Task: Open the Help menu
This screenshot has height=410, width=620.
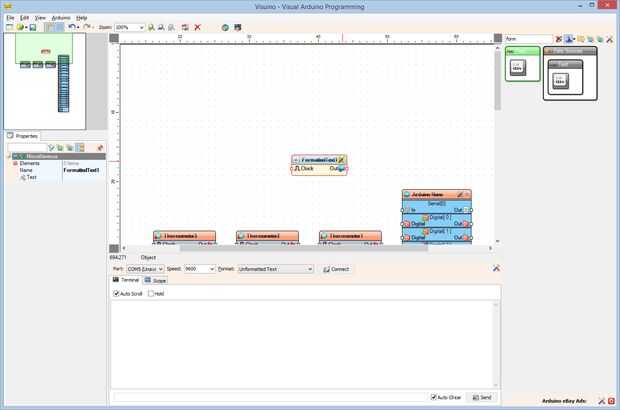Action: click(x=81, y=18)
